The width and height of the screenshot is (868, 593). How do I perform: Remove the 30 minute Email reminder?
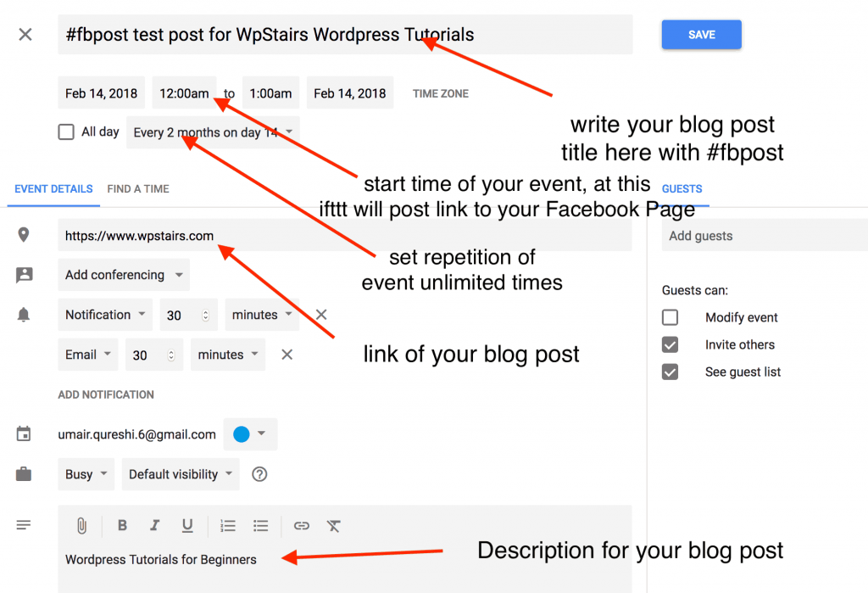click(287, 355)
